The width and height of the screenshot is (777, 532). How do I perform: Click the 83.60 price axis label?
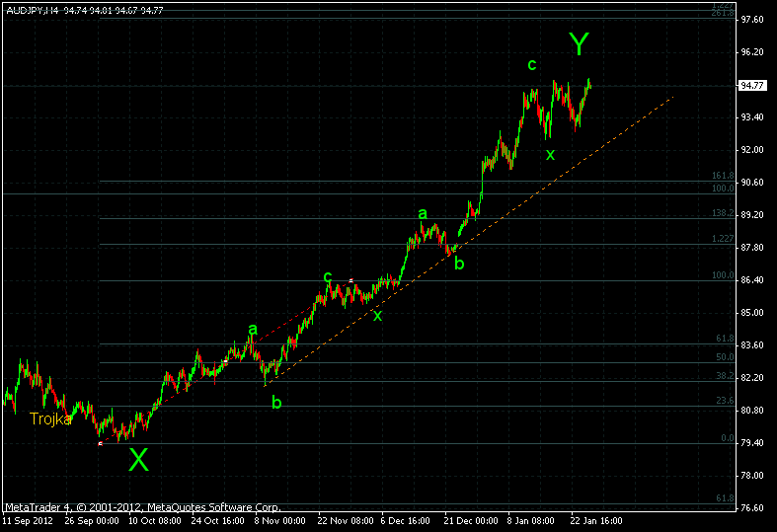click(752, 345)
